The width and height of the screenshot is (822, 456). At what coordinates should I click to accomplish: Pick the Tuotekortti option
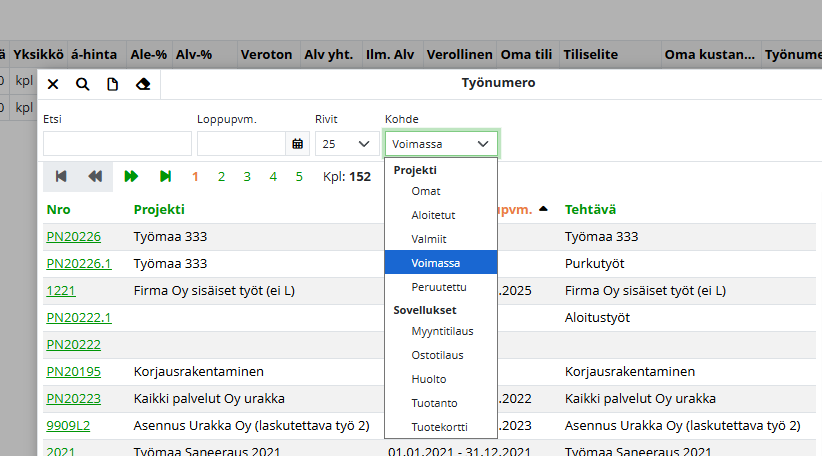click(438, 427)
